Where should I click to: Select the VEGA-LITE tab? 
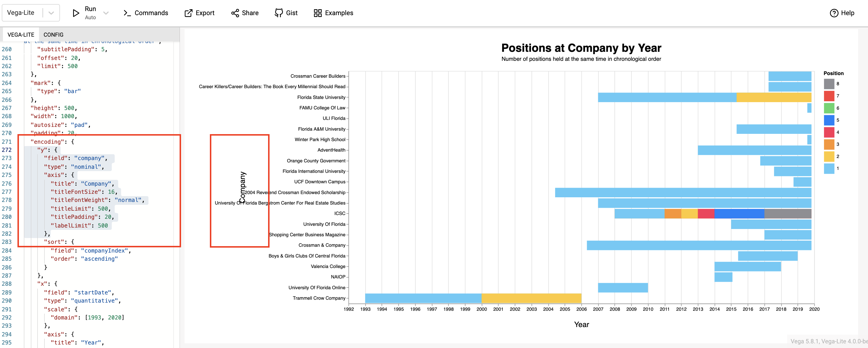pyautogui.click(x=21, y=34)
